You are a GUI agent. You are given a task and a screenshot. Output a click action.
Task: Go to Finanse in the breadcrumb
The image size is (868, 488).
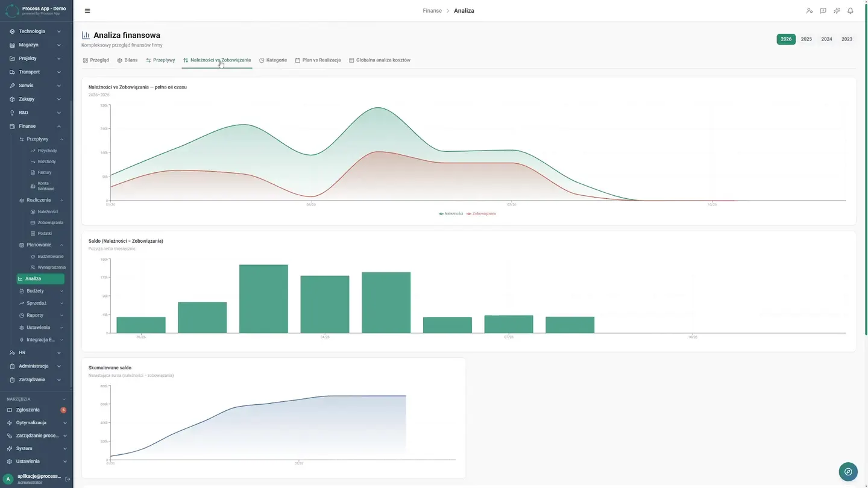pos(432,11)
